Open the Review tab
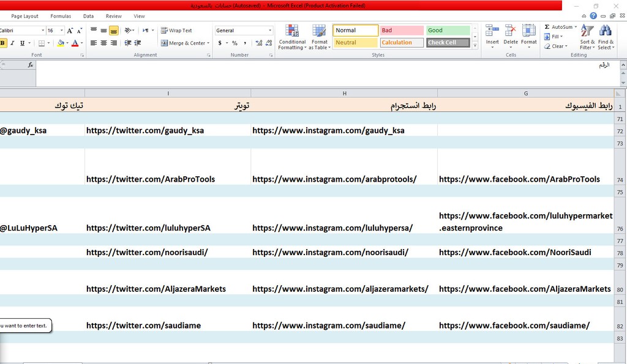This screenshot has height=364, width=627. pyautogui.click(x=113, y=16)
